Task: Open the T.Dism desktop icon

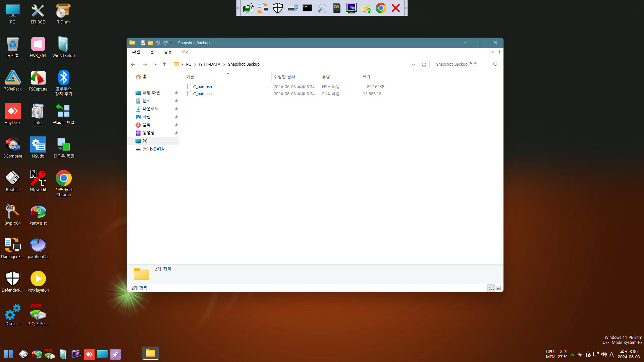Action: coord(63,14)
